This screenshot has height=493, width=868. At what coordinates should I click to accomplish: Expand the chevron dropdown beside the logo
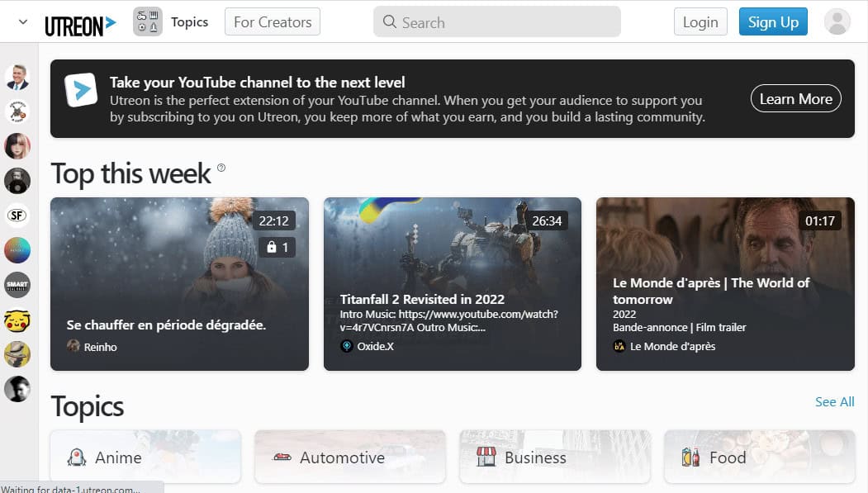pos(22,22)
